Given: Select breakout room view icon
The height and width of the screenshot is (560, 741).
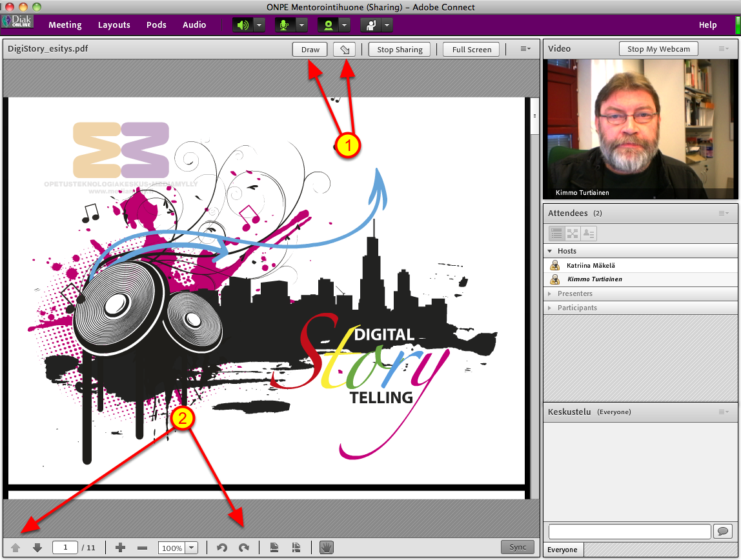Looking at the screenshot, I should [x=573, y=234].
